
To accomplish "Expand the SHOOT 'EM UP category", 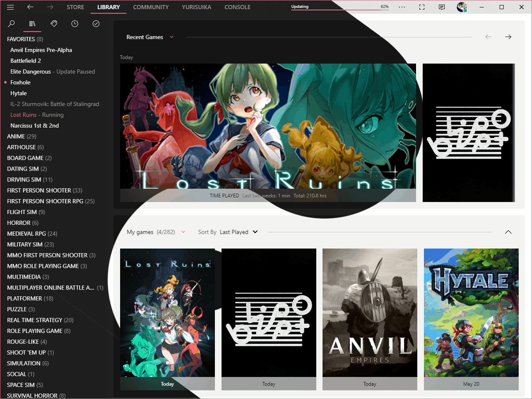I will pos(30,352).
